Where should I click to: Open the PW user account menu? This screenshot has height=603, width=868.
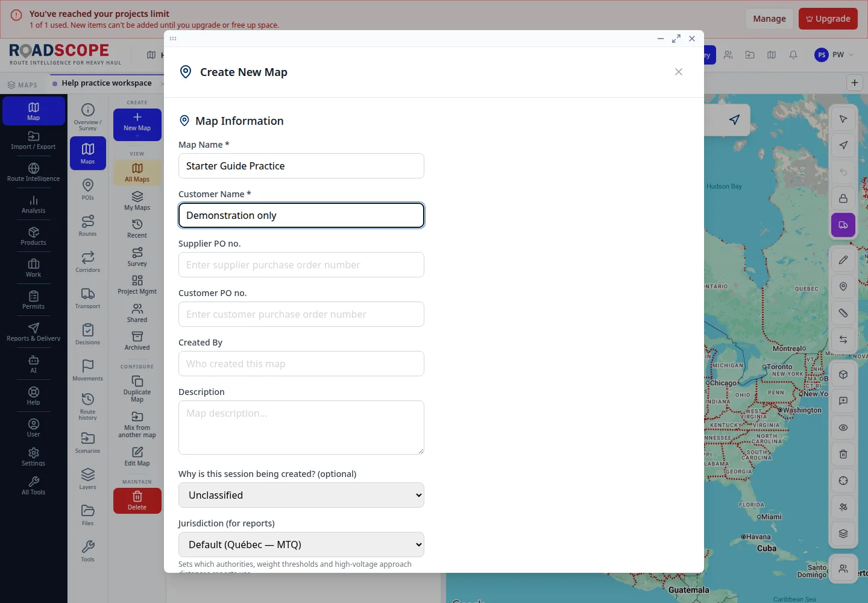coord(834,55)
